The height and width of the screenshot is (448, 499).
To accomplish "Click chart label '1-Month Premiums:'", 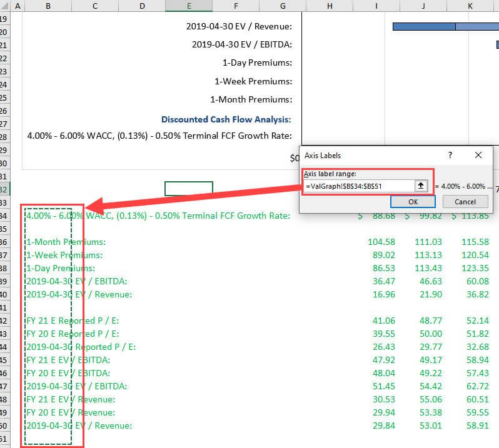I will click(251, 99).
